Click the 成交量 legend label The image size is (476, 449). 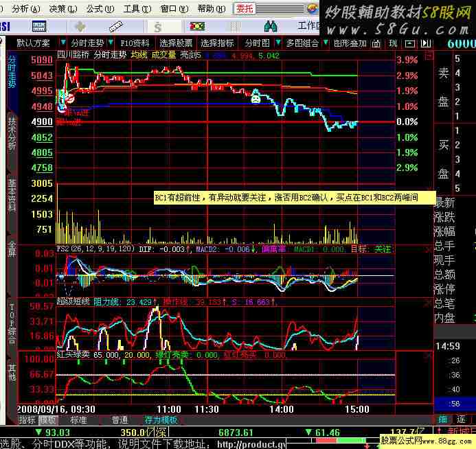[x=163, y=55]
